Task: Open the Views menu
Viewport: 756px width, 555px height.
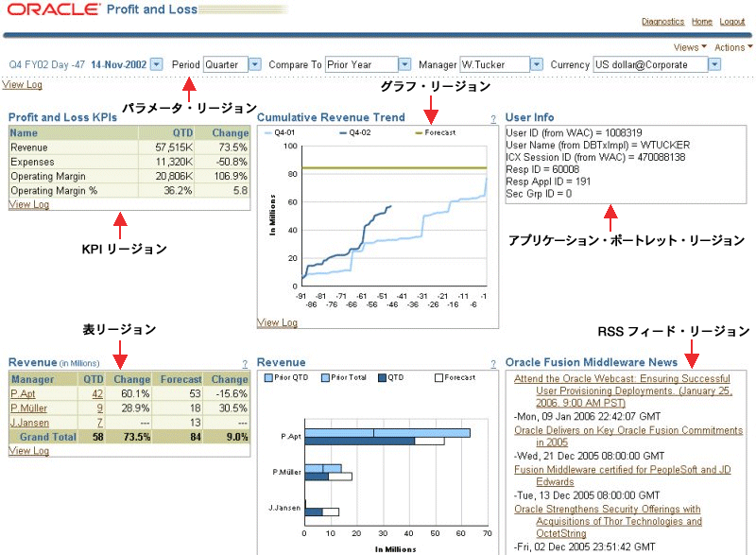Action: (690, 47)
